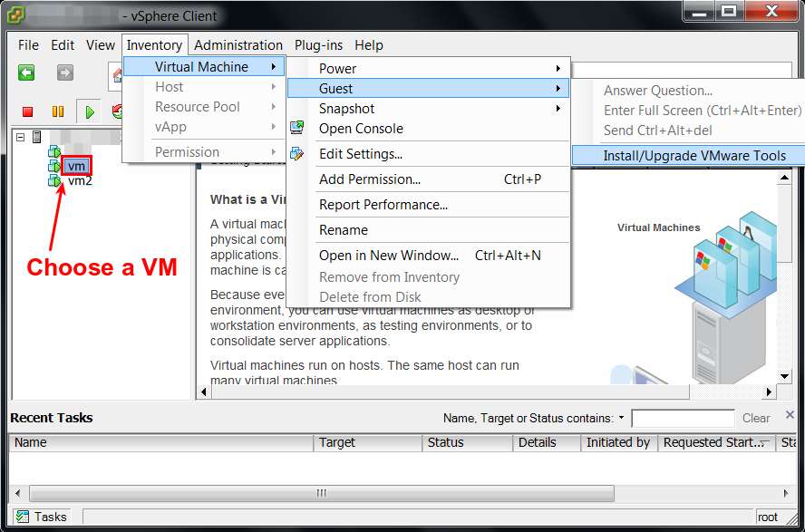Screen dimensions: 805x532
Task: Select Add Permission... menu entry
Action: coord(428,179)
